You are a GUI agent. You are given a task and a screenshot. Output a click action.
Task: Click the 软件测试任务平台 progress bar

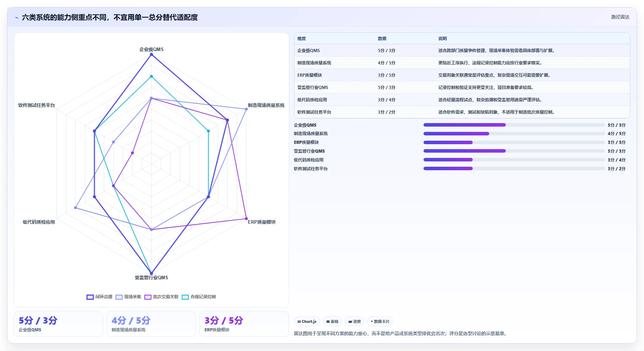coord(514,168)
